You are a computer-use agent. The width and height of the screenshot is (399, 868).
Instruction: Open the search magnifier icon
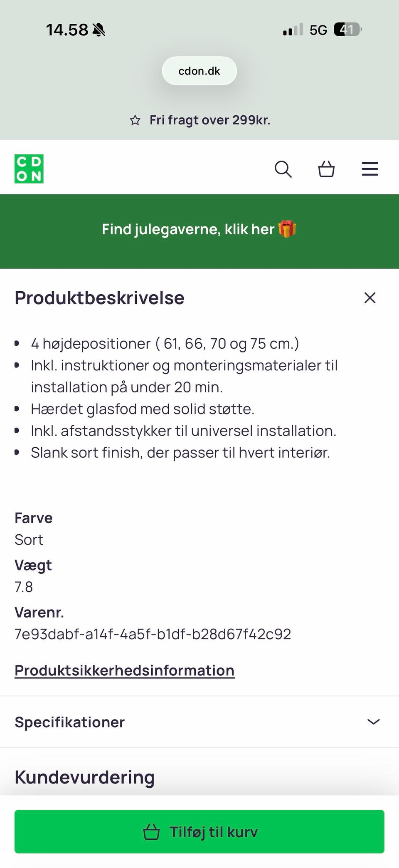283,169
